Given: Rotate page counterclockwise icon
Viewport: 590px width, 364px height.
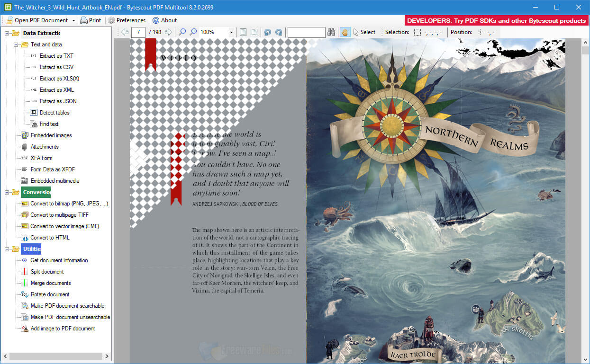Looking at the screenshot, I should [x=267, y=32].
